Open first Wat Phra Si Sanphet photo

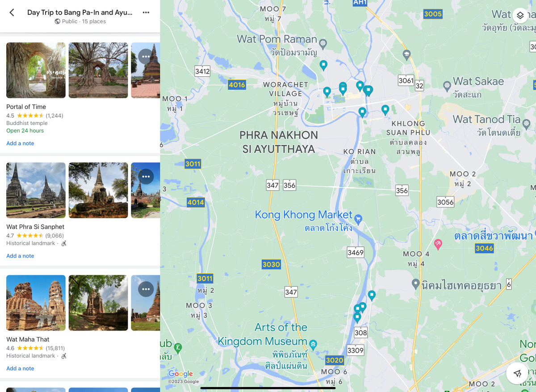click(x=36, y=190)
